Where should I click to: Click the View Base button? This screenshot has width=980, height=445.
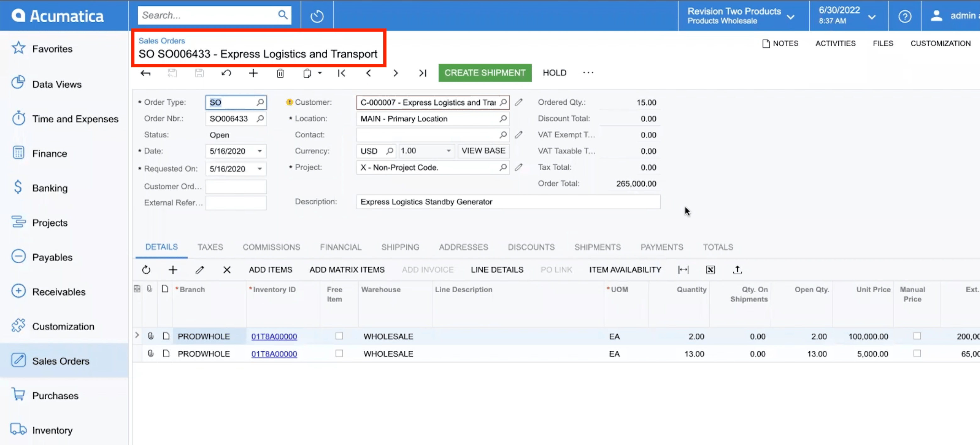(483, 151)
